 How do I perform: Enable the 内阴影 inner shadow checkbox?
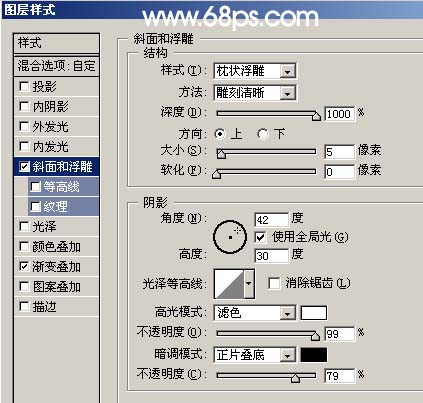click(x=24, y=107)
